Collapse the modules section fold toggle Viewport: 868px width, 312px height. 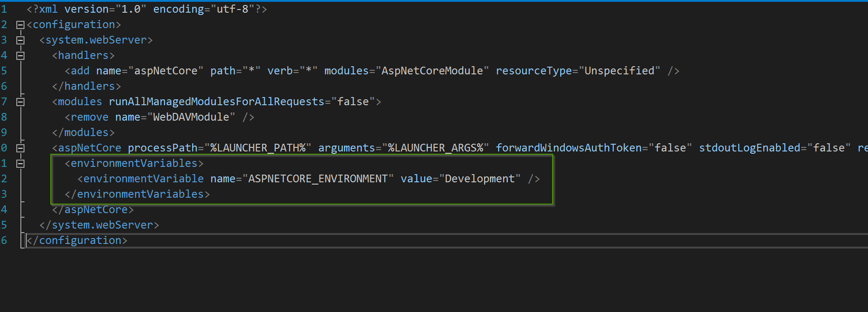tap(20, 102)
